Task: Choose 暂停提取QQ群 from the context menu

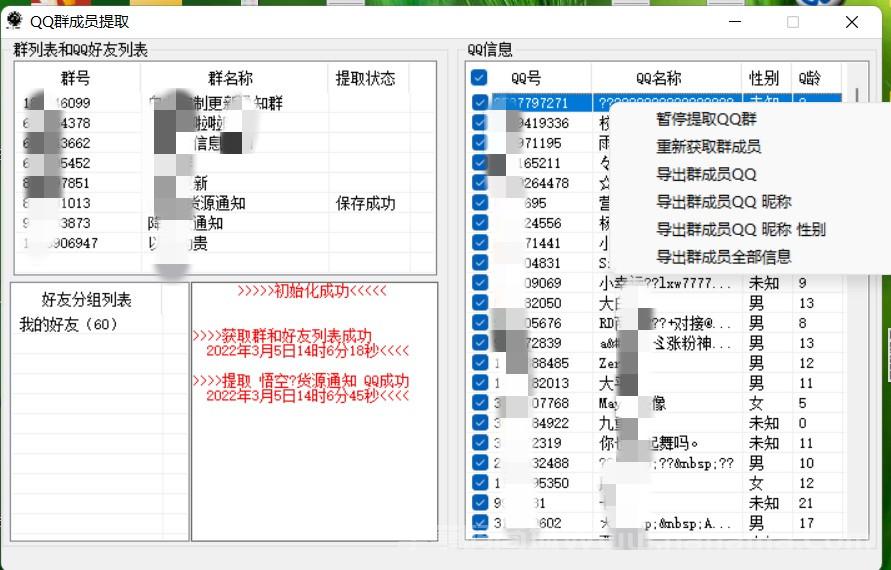Action: [706, 119]
